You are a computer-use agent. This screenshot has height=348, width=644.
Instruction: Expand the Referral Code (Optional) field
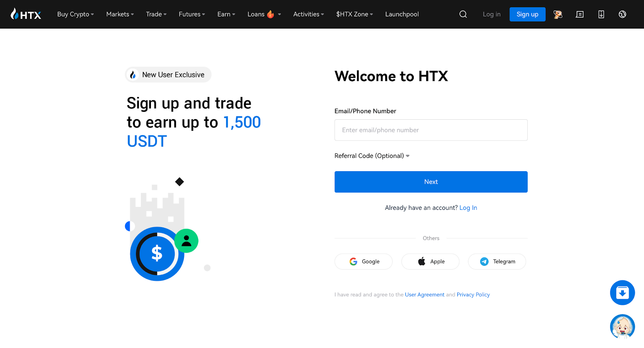(x=372, y=156)
